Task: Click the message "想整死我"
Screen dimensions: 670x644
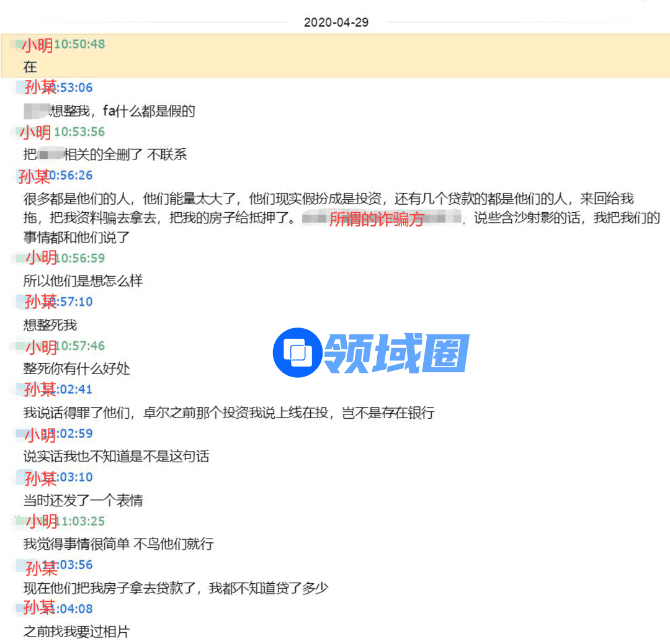Action: [x=50, y=324]
